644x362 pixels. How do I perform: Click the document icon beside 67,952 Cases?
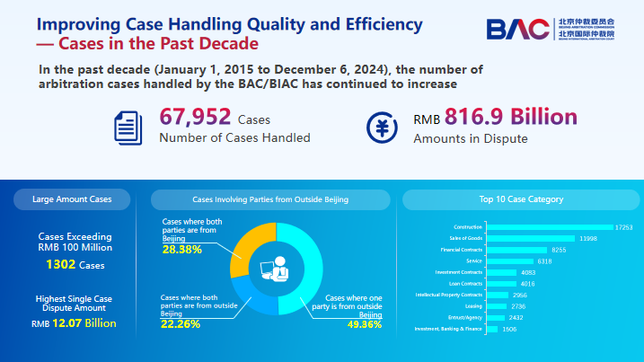tap(128, 128)
